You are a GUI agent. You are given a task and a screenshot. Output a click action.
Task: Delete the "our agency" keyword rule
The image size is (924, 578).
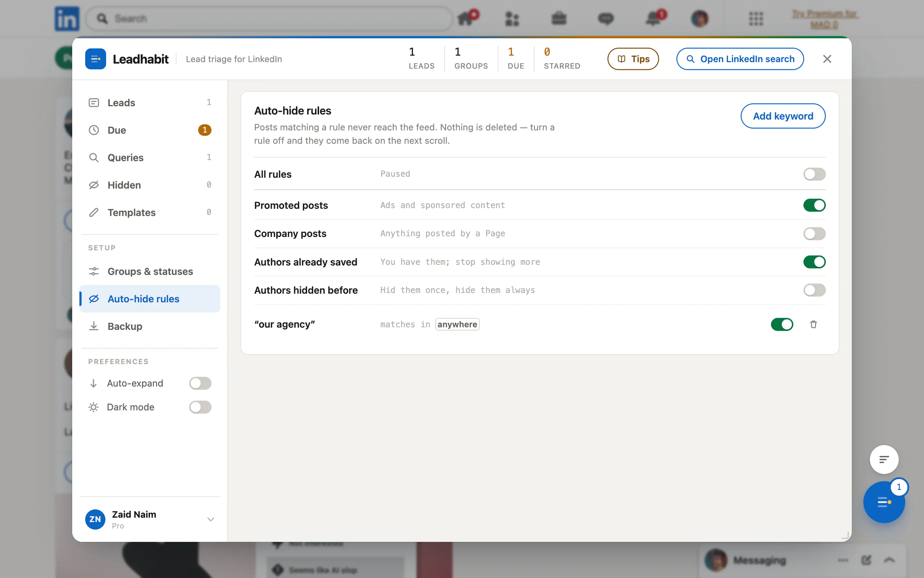(814, 324)
